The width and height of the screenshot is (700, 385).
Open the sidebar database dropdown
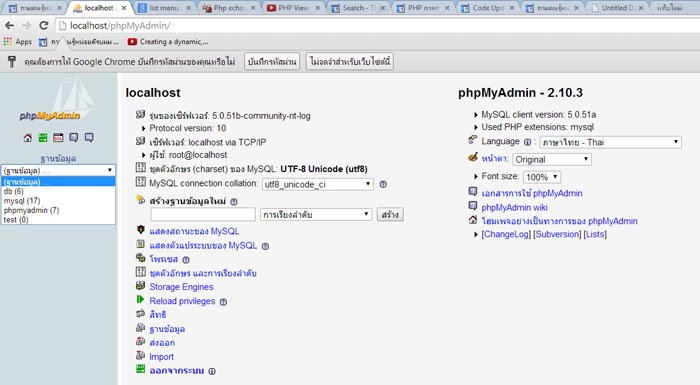(x=58, y=170)
